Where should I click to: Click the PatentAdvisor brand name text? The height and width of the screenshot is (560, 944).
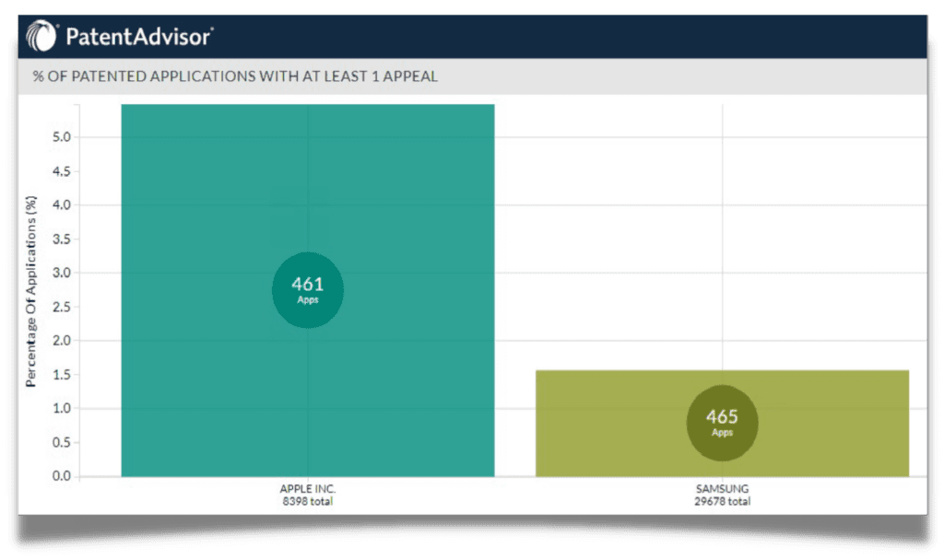pyautogui.click(x=139, y=37)
